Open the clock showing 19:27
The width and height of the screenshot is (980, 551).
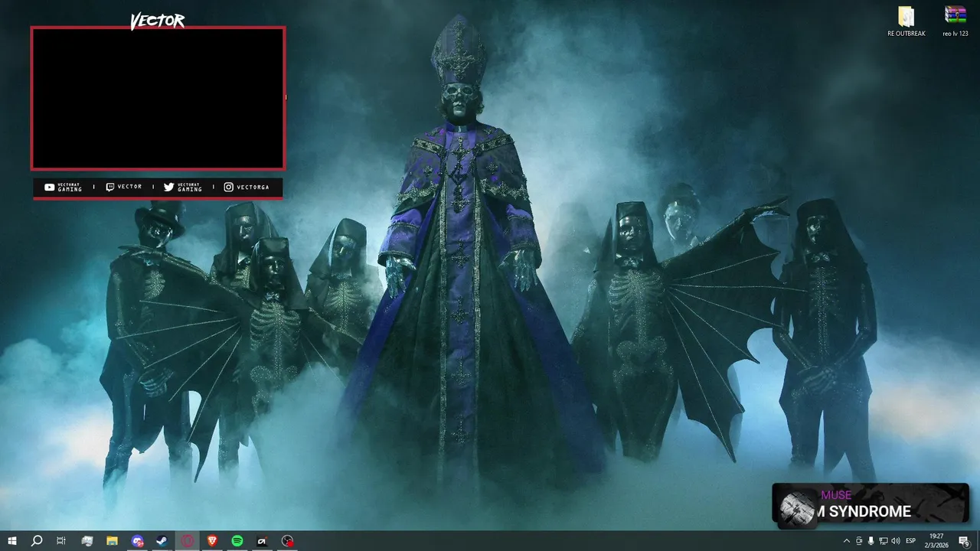point(937,541)
